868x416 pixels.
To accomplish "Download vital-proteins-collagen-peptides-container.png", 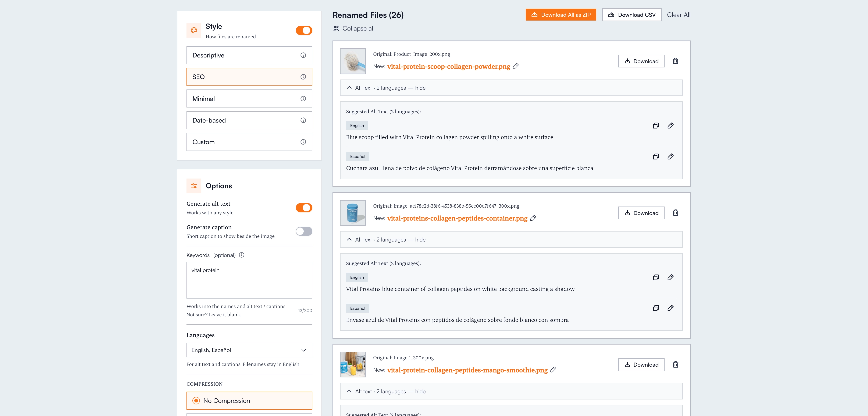I will pos(641,213).
